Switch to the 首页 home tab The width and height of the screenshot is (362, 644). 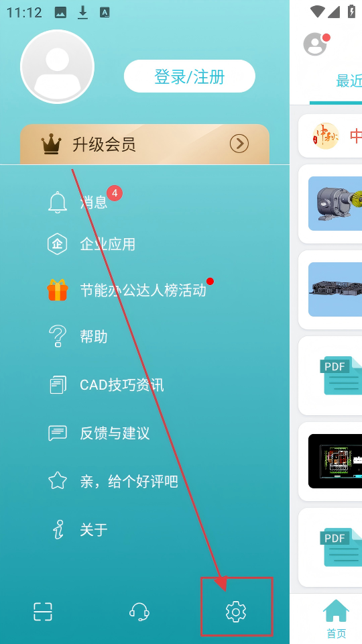click(336, 619)
